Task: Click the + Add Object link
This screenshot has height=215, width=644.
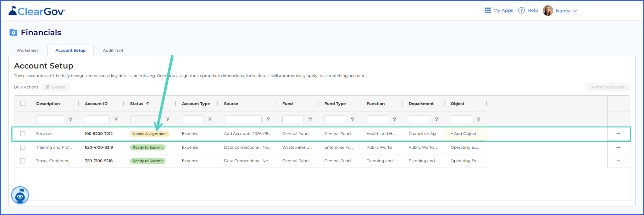Action: 464,134
